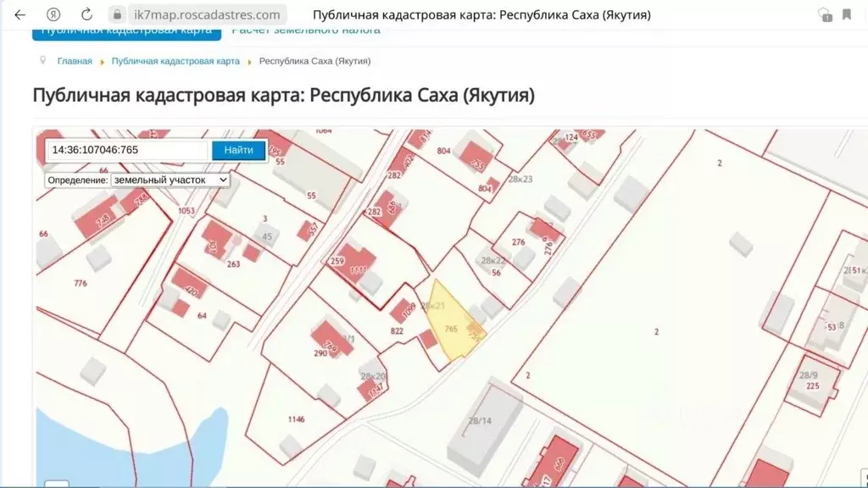868x488 pixels.
Task: Open the extension icon with badge 1
Action: point(824,14)
